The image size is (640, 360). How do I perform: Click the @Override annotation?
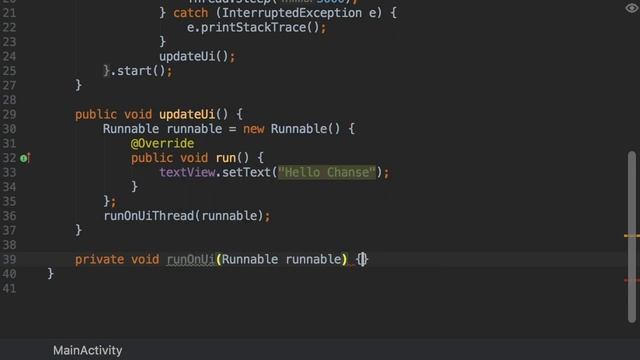(162, 143)
